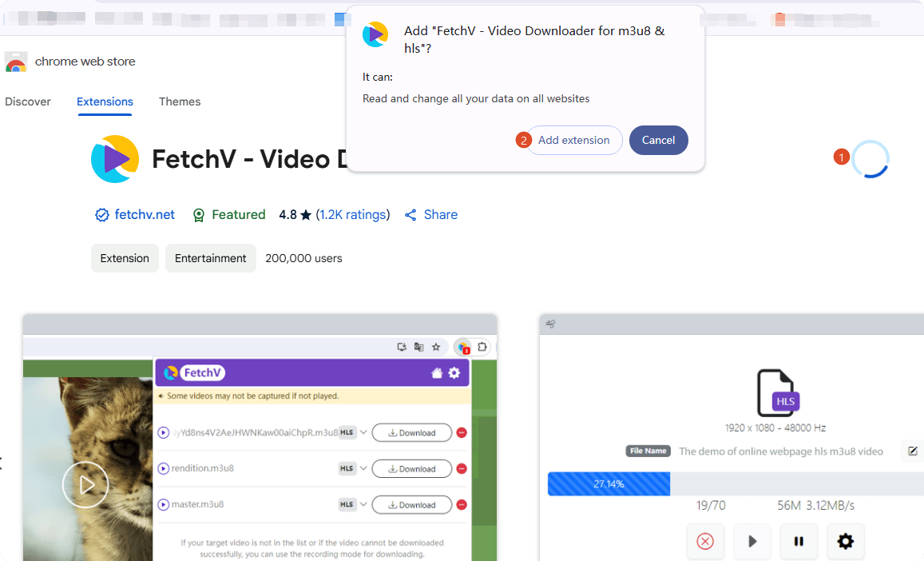
Task: Select the Entertainment category chip
Action: (210, 258)
